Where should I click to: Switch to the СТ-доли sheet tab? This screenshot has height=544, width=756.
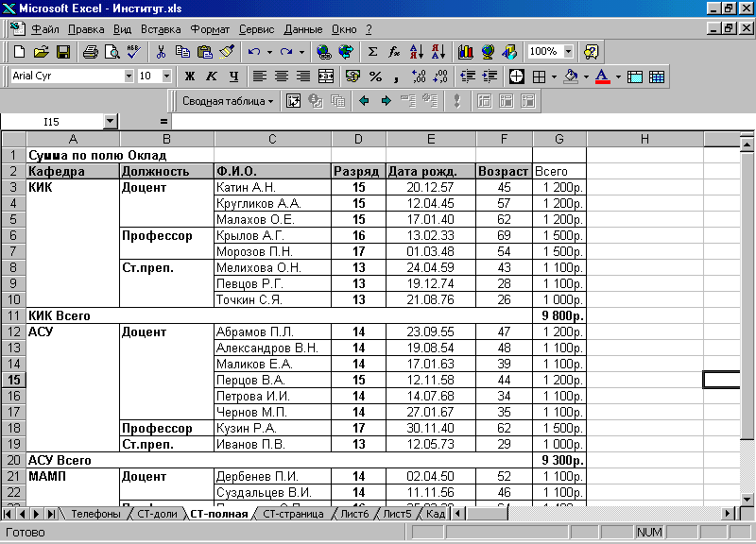coord(157,514)
